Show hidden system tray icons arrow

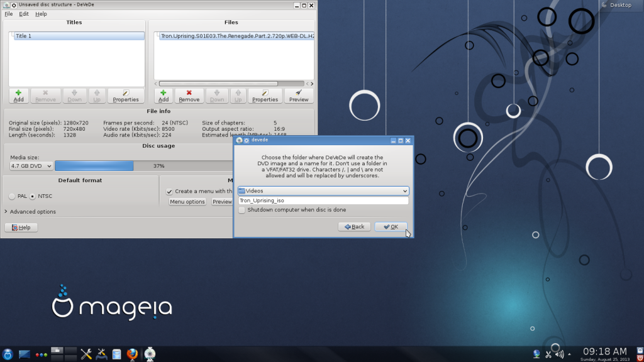[569, 354]
